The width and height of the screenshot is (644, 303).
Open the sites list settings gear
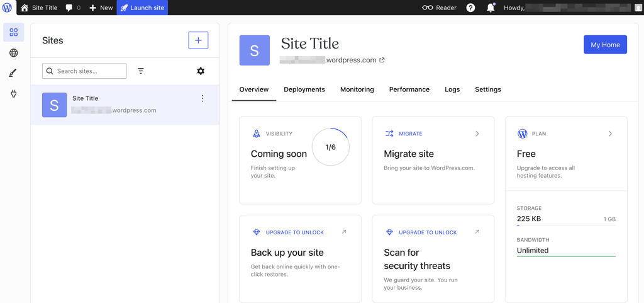click(201, 71)
